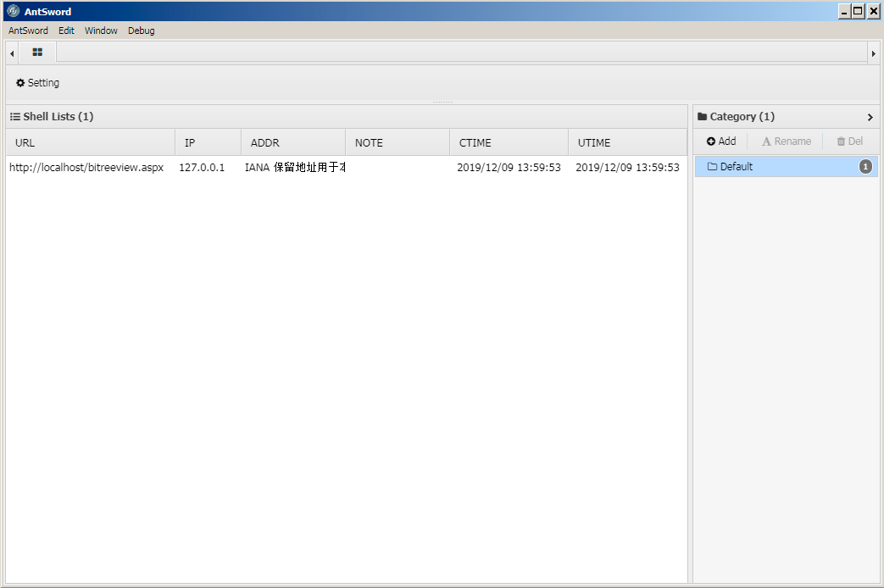Minimize the AntSword window

point(844,11)
